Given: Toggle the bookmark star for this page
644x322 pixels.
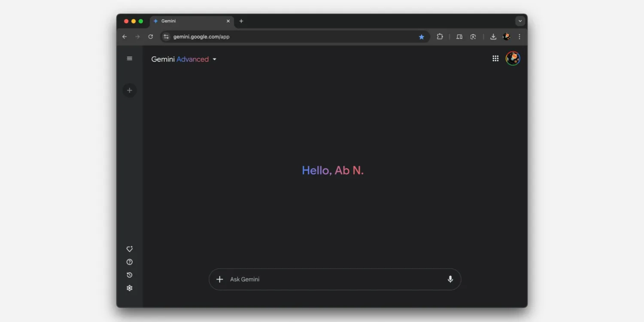Looking at the screenshot, I should [421, 36].
